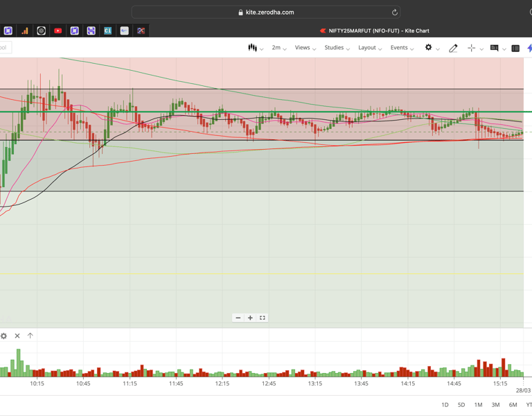Open the chart annotation/table icon
The width and height of the screenshot is (532, 416).
click(x=495, y=48)
